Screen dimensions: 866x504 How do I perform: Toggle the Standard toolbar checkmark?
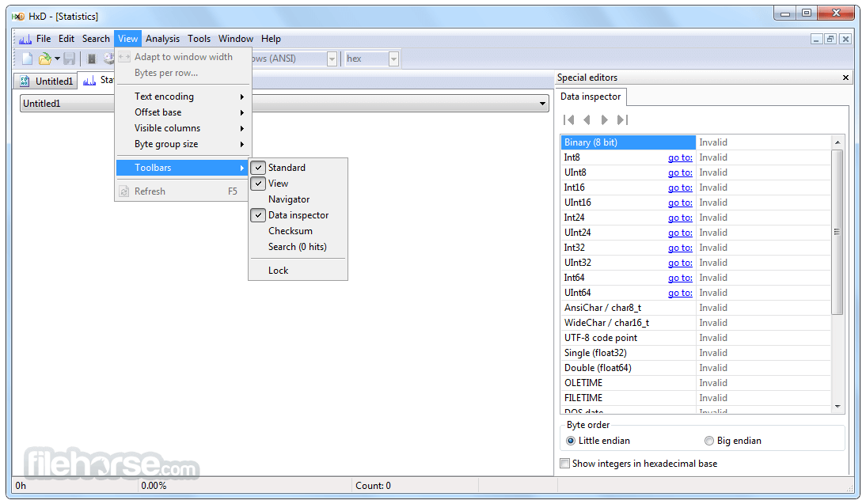(258, 167)
